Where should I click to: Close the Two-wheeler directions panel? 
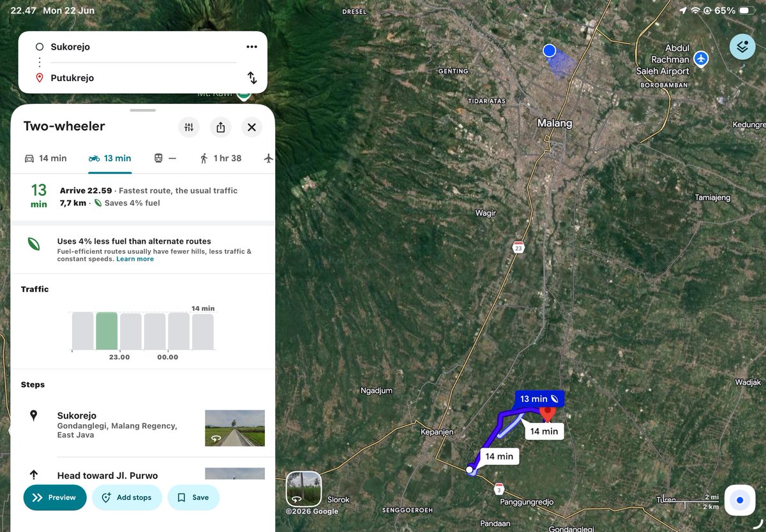[252, 127]
